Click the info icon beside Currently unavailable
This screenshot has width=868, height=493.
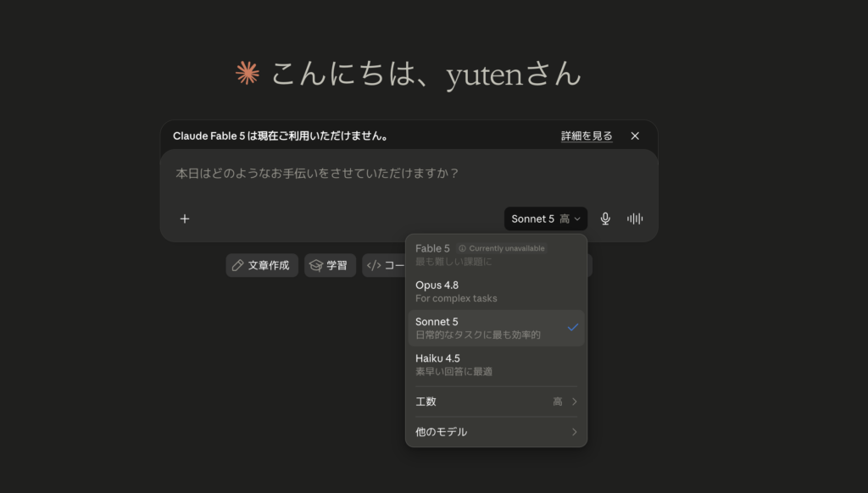pyautogui.click(x=462, y=248)
